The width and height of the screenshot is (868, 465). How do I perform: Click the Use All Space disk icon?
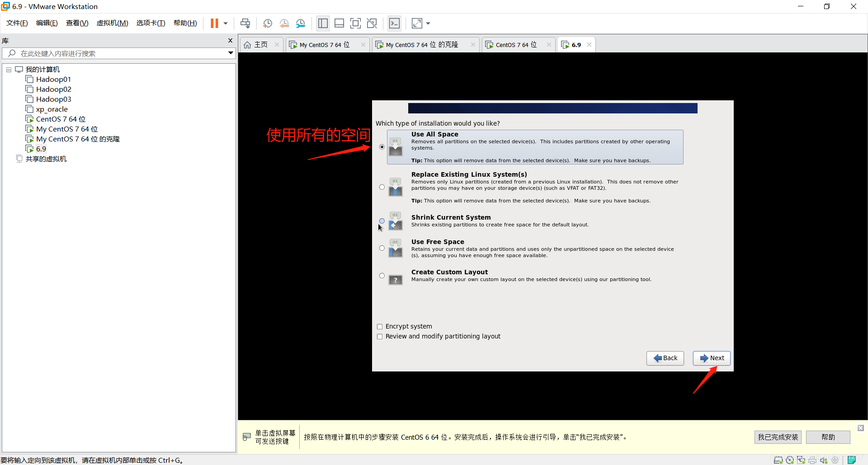[396, 147]
